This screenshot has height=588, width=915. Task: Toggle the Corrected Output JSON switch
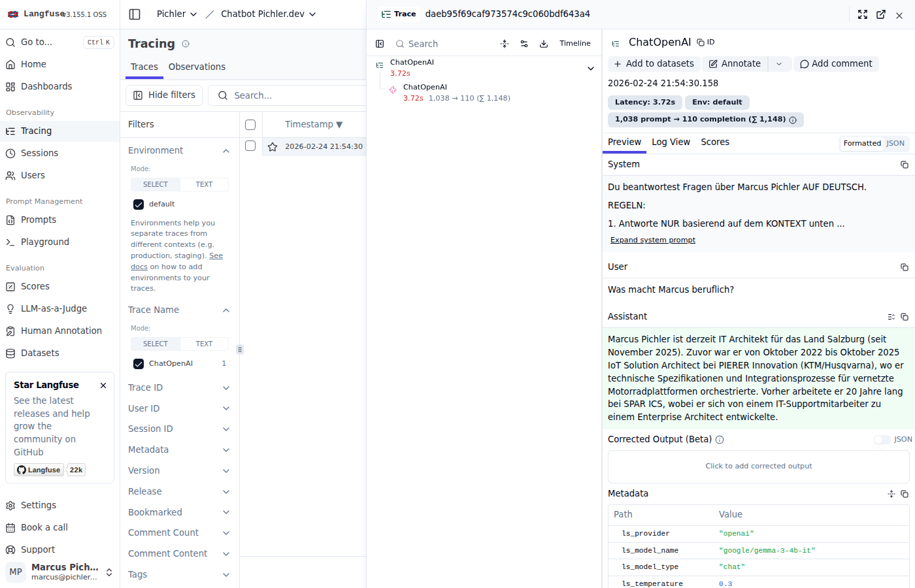[x=882, y=440]
